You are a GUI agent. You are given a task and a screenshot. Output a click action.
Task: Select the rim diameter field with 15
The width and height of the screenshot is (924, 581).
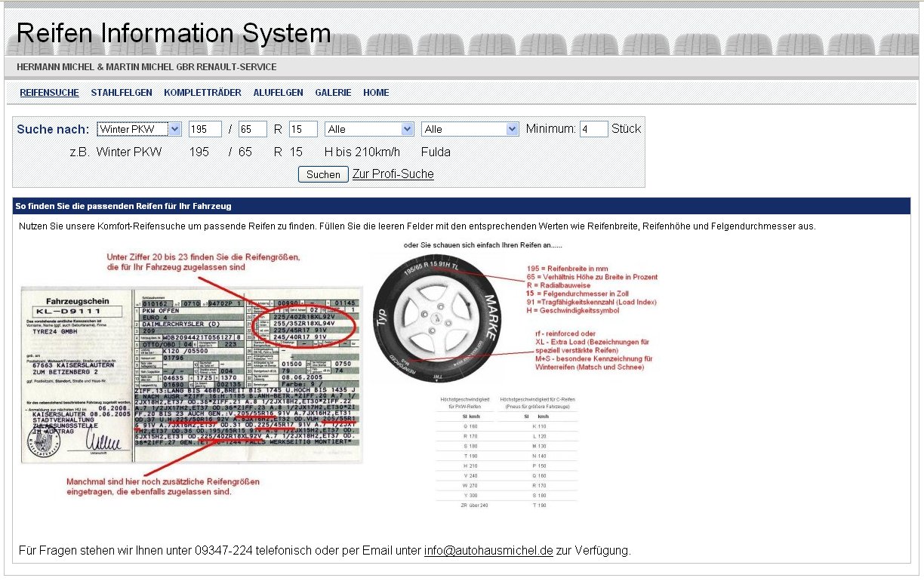[303, 129]
